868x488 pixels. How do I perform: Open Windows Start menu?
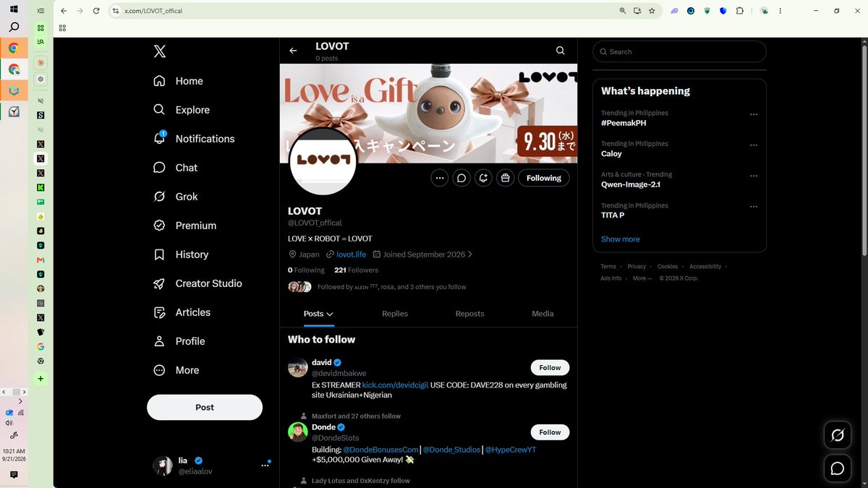pyautogui.click(x=14, y=9)
